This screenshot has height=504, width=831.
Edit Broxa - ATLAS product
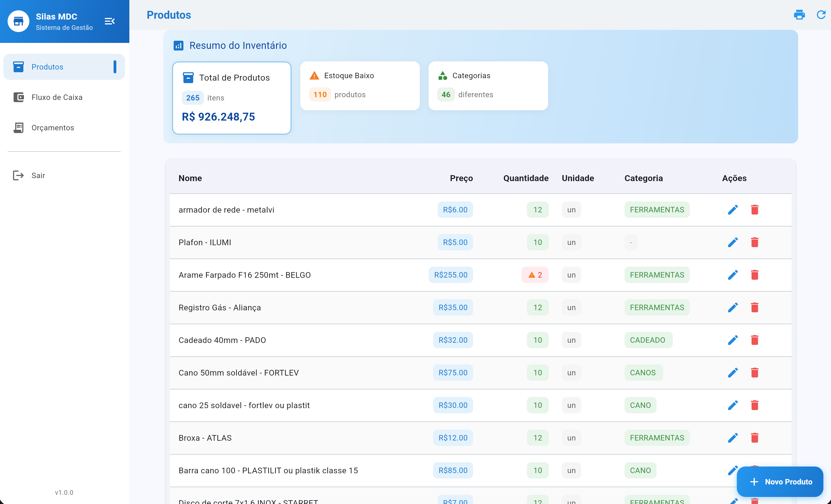click(733, 438)
